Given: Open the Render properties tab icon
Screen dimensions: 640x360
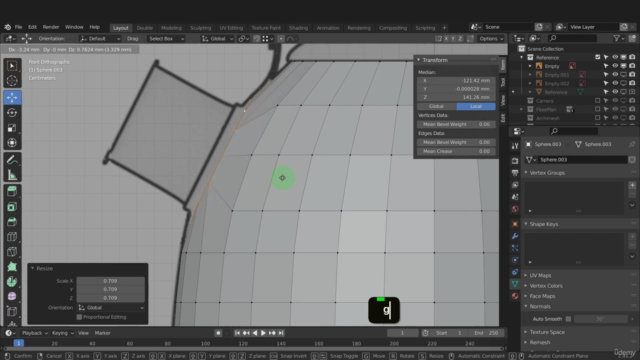Looking at the screenshot, I should click(515, 161).
